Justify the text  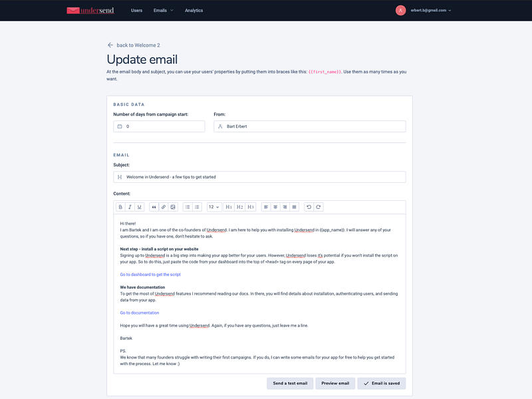pos(295,207)
